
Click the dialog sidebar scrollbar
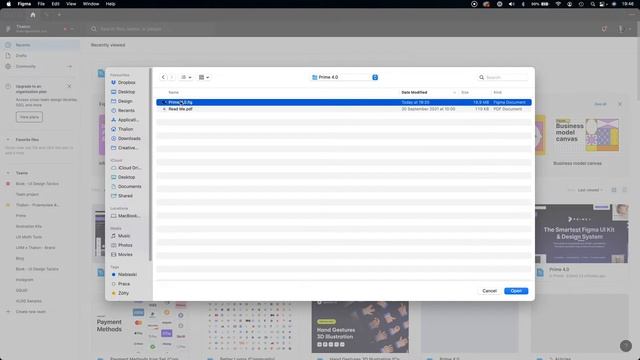[x=150, y=165]
